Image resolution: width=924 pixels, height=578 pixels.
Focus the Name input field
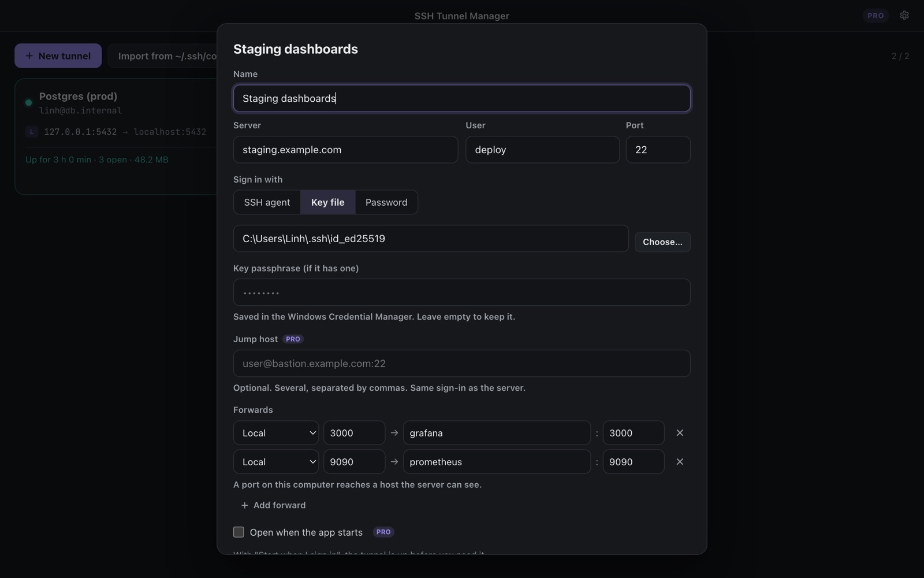462,98
